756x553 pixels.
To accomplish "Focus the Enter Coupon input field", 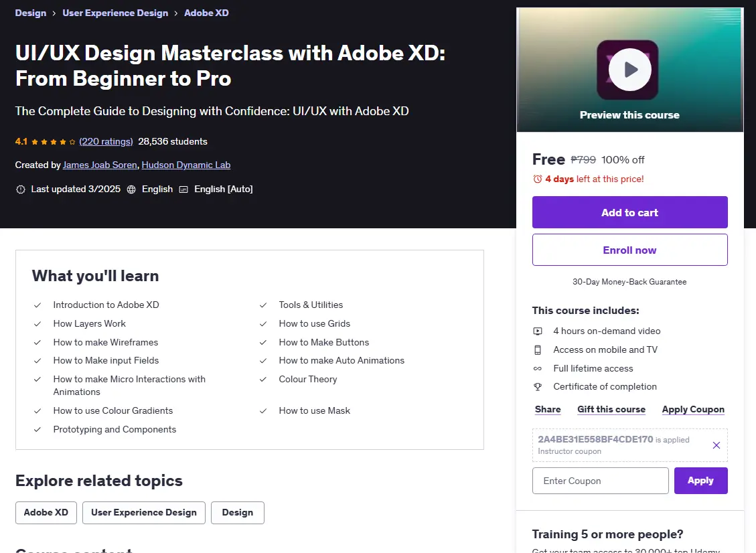I will pos(600,481).
